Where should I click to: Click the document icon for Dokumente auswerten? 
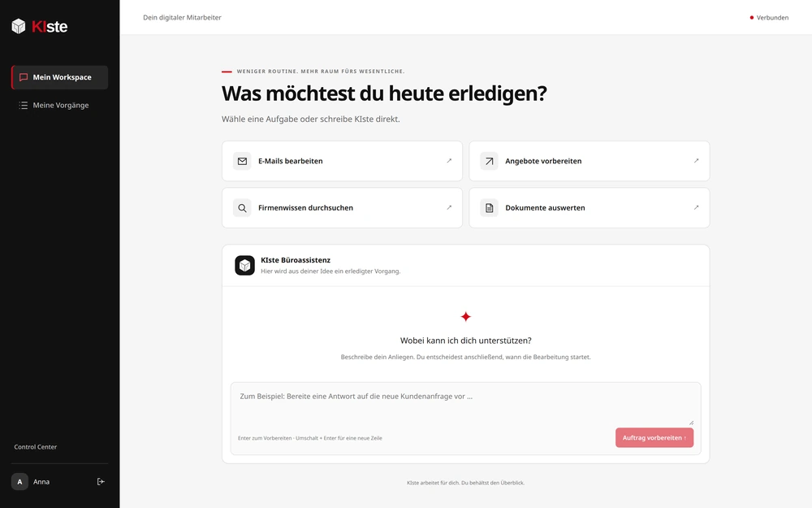click(489, 208)
